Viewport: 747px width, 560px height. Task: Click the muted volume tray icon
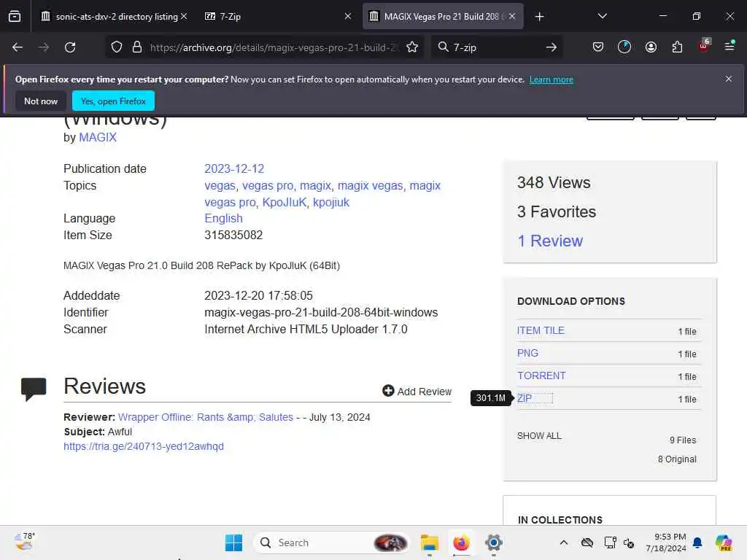click(x=629, y=542)
